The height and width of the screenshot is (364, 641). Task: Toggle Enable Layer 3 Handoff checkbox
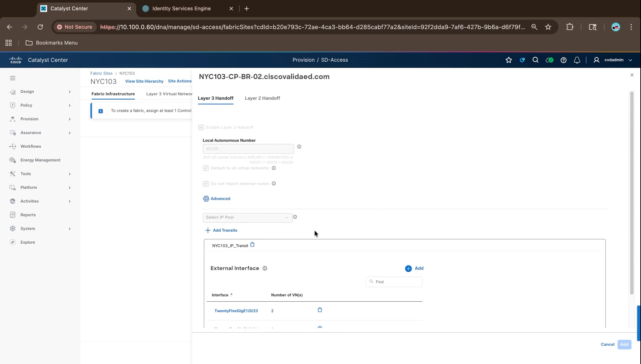click(x=201, y=127)
